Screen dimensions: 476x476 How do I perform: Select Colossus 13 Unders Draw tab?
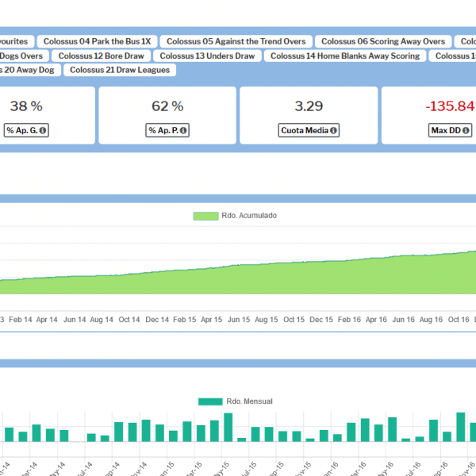pyautogui.click(x=207, y=56)
